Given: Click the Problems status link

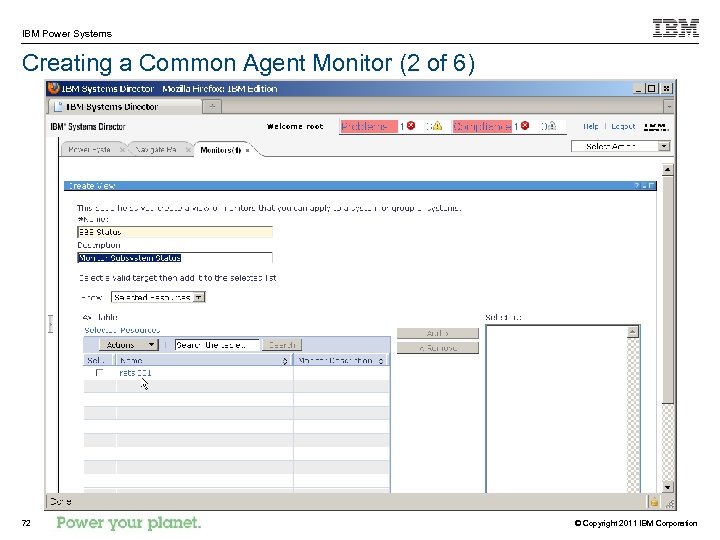Looking at the screenshot, I should pyautogui.click(x=368, y=126).
